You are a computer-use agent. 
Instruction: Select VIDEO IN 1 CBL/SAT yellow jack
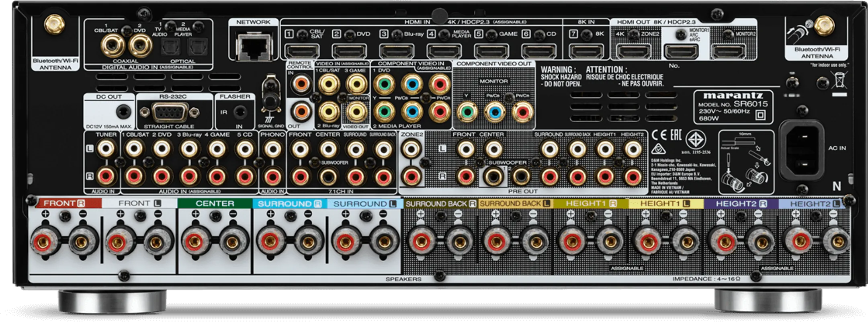(329, 84)
